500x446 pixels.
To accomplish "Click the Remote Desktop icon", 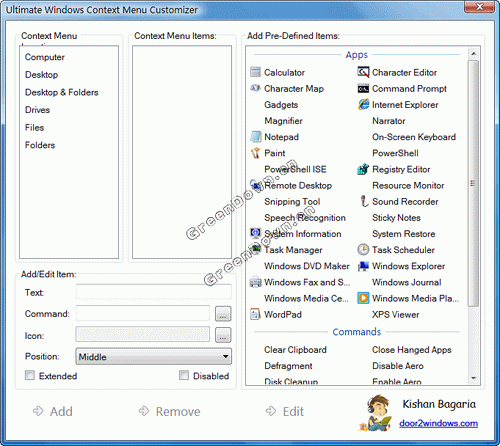I will point(256,185).
